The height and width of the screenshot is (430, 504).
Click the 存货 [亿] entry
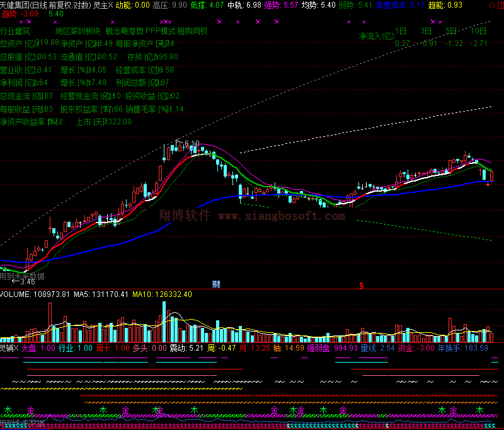click(152, 57)
